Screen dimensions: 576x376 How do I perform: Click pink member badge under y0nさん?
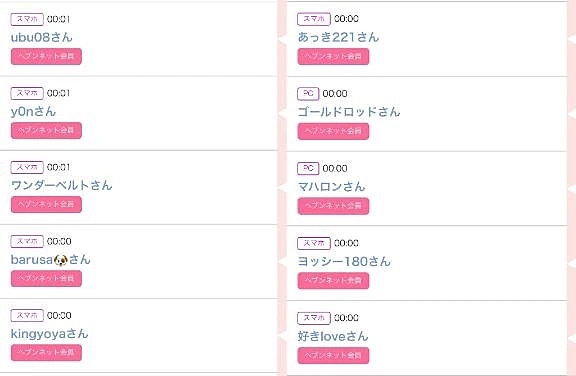point(46,131)
